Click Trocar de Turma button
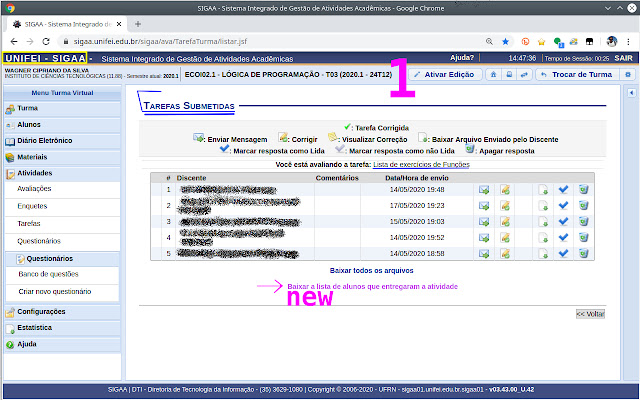Screen dimensions: 640x400 pos(578,75)
